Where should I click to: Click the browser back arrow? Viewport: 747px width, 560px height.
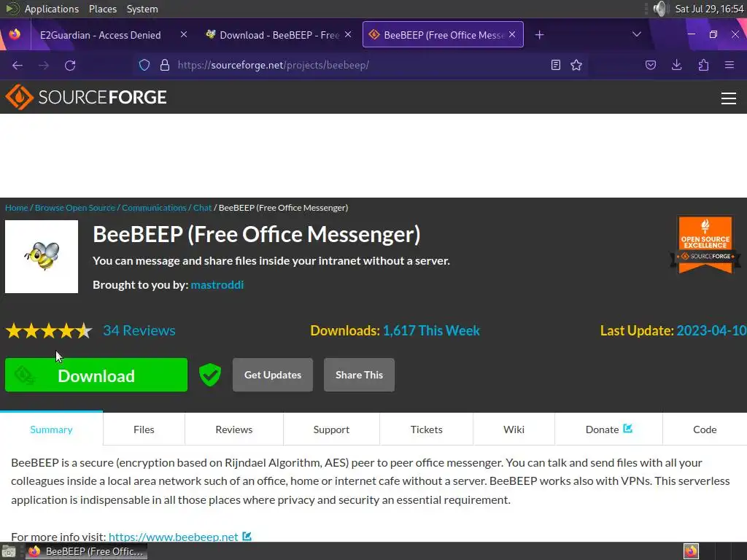tap(18, 65)
